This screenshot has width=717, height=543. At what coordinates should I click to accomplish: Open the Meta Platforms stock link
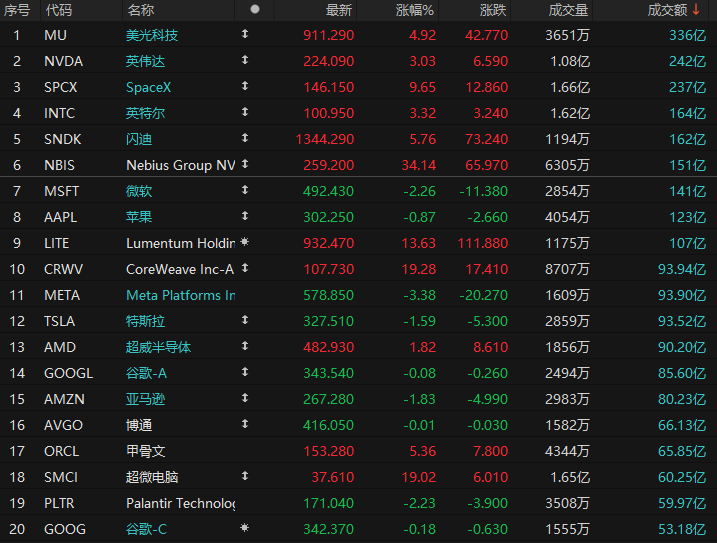pyautogui.click(x=181, y=295)
